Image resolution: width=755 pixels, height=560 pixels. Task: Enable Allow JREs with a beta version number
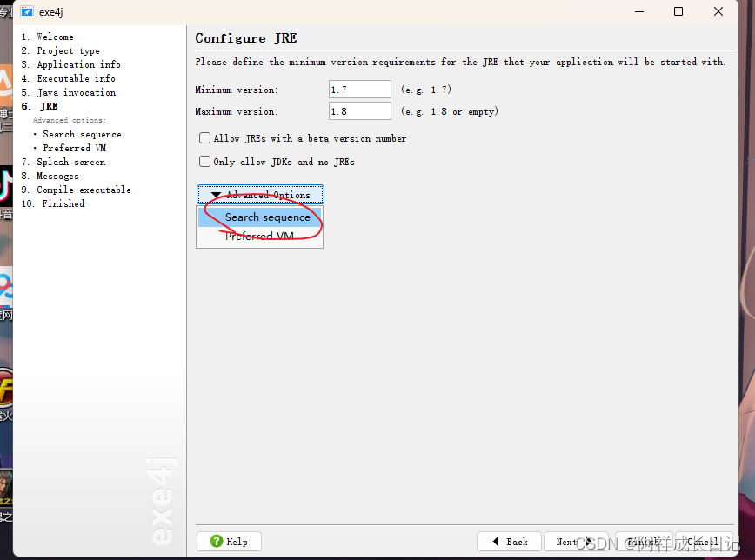click(x=205, y=138)
